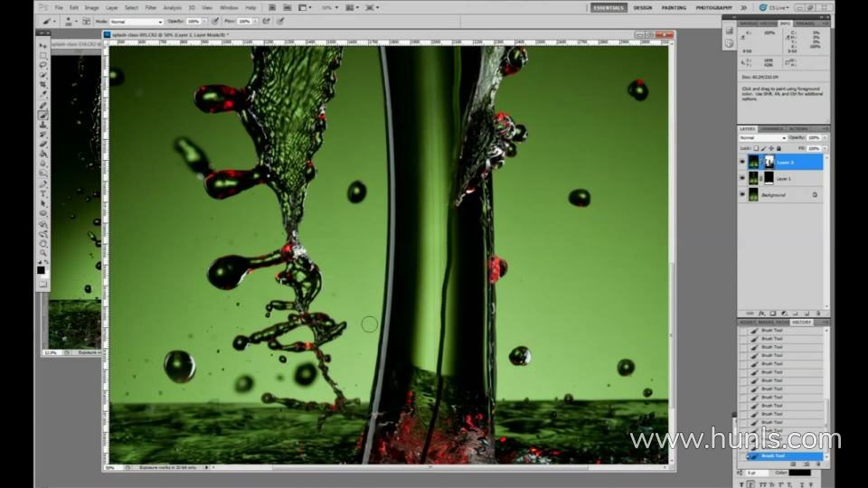Switch to the Channels tab
The image size is (868, 488).
[771, 129]
